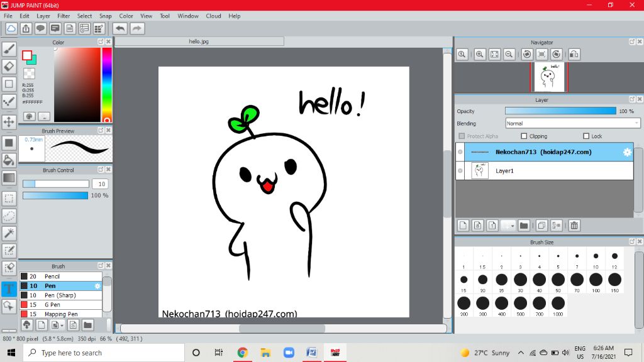644x362 pixels.
Task: Select the Eraser tool
Action: pos(9,66)
